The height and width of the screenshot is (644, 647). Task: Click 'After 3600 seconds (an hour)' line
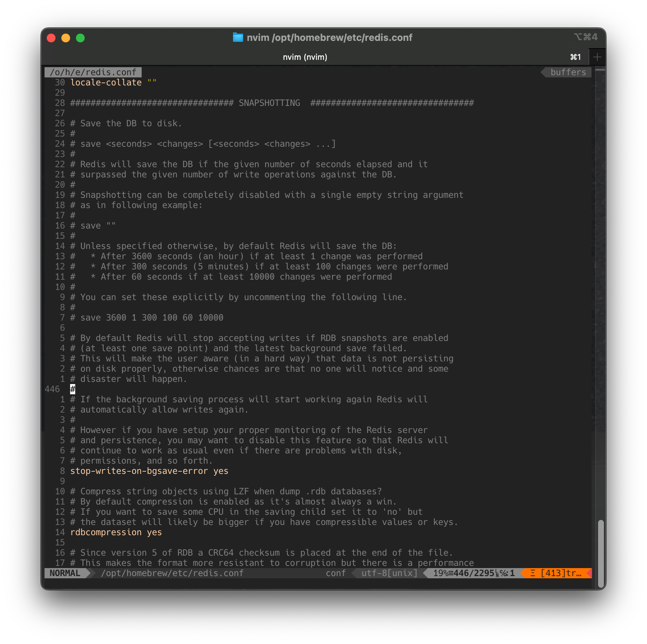coord(246,256)
